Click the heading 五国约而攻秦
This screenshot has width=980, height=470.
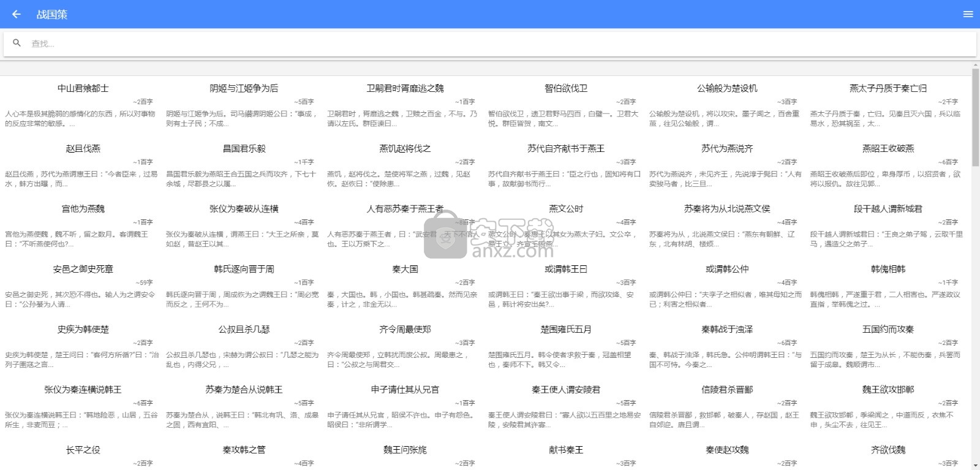pos(888,329)
